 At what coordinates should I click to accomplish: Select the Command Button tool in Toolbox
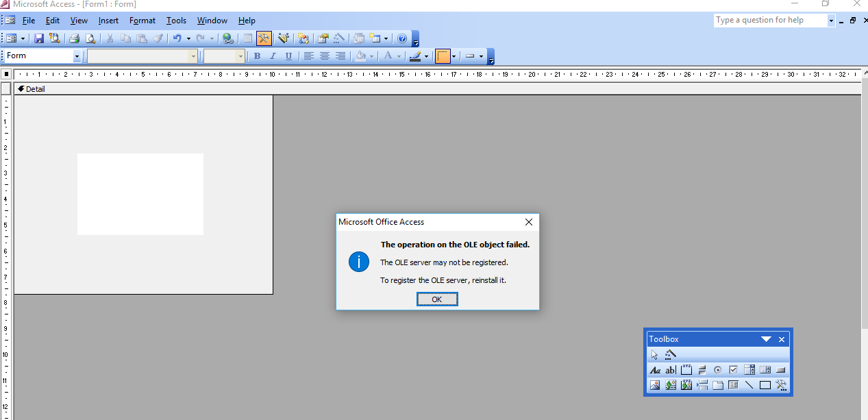781,370
